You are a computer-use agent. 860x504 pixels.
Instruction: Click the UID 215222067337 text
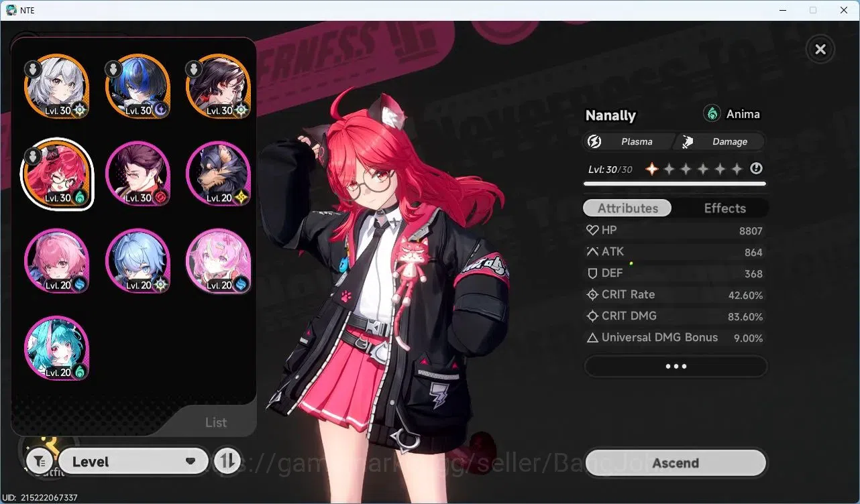coord(40,498)
